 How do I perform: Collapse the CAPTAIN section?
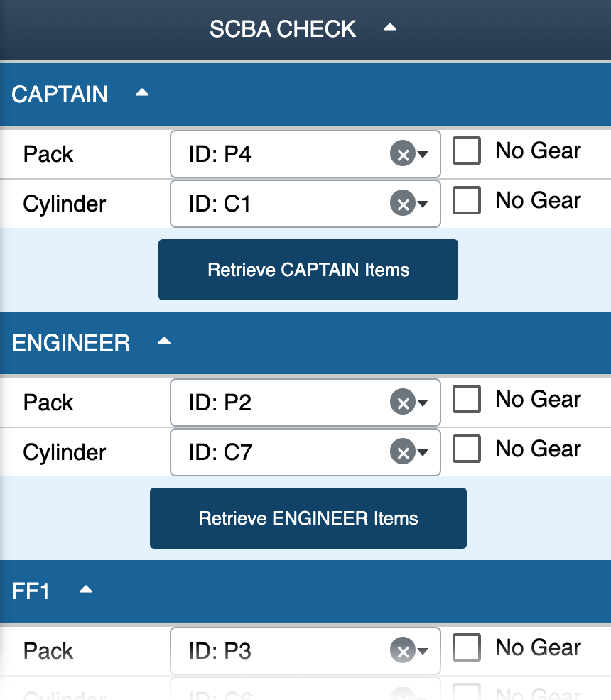[x=141, y=92]
